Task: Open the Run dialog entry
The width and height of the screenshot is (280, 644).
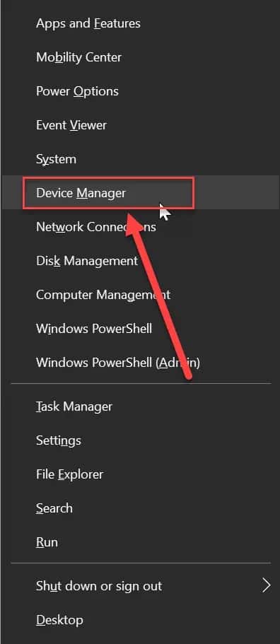Action: coord(140,542)
